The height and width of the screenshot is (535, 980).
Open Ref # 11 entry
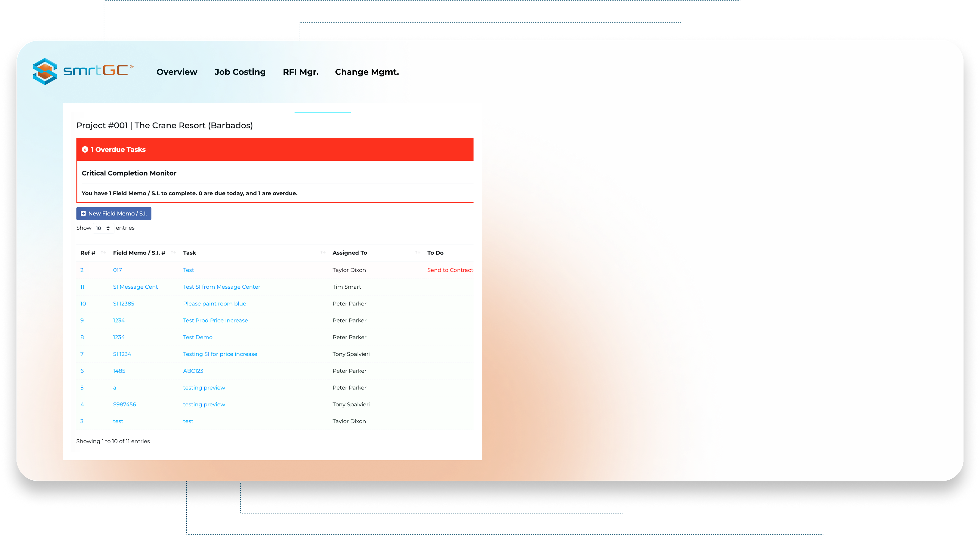pyautogui.click(x=82, y=287)
